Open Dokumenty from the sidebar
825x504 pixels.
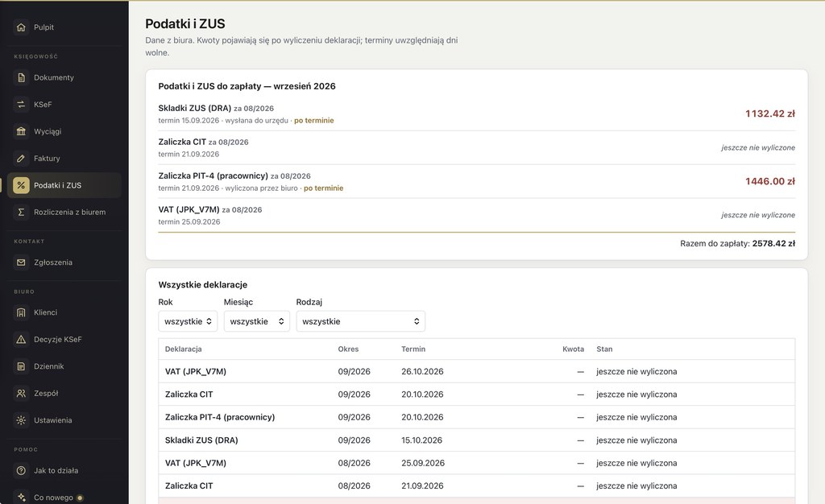64,78
